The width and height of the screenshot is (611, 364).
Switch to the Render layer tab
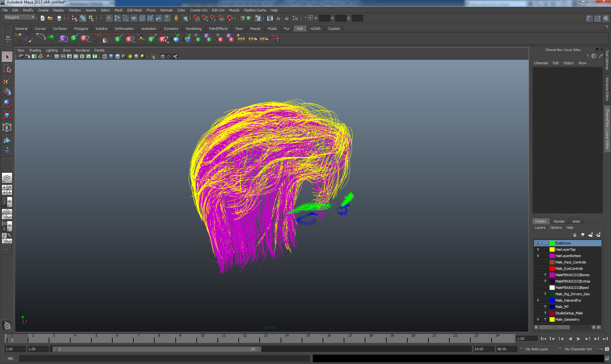559,221
